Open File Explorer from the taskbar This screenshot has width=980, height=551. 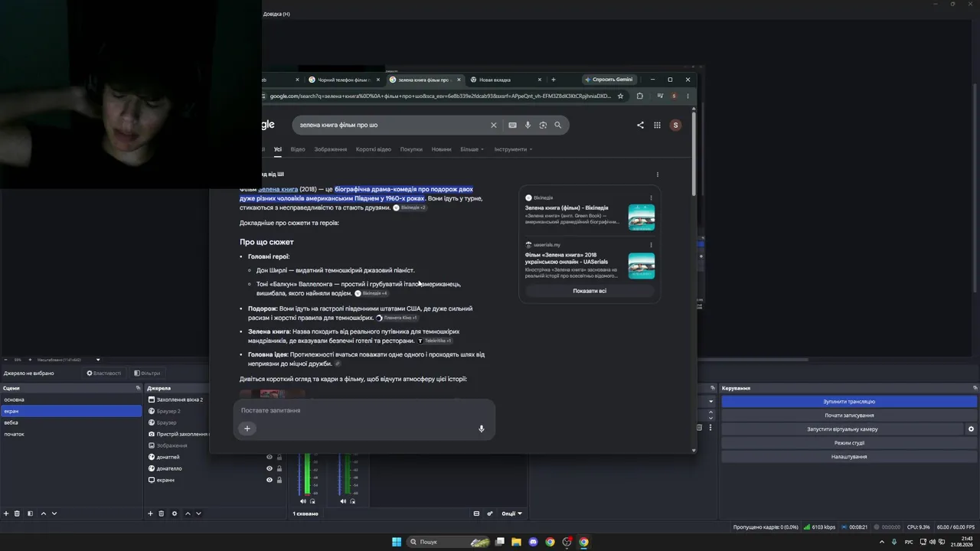click(516, 542)
